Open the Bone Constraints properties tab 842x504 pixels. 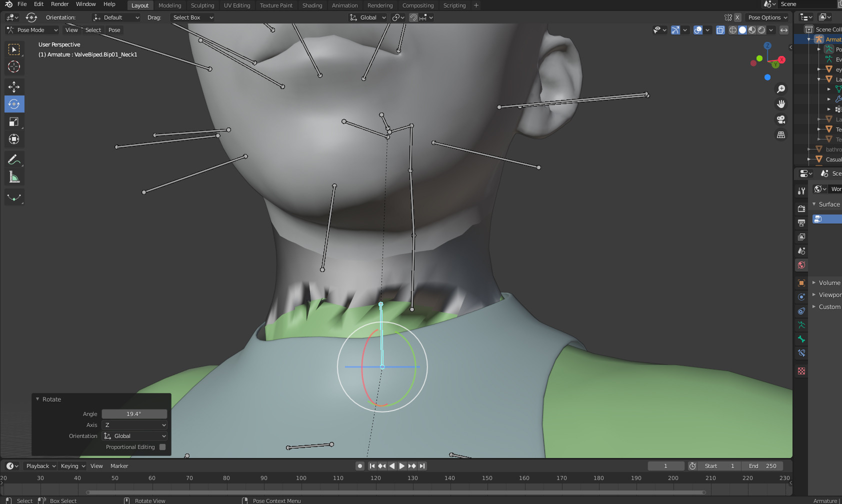point(801,353)
